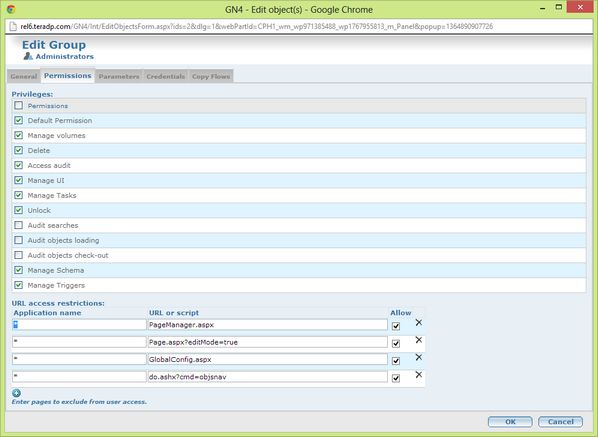
Task: Click the Application name column header
Action: coord(47,313)
